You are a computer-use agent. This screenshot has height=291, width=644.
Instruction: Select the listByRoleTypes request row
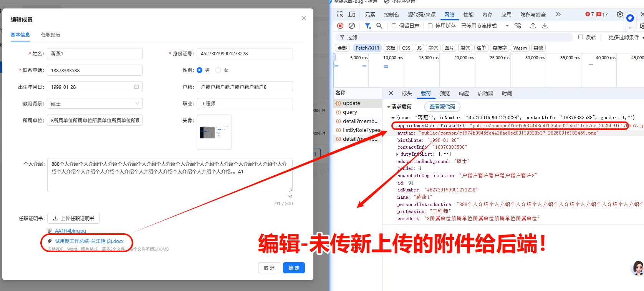pos(358,130)
